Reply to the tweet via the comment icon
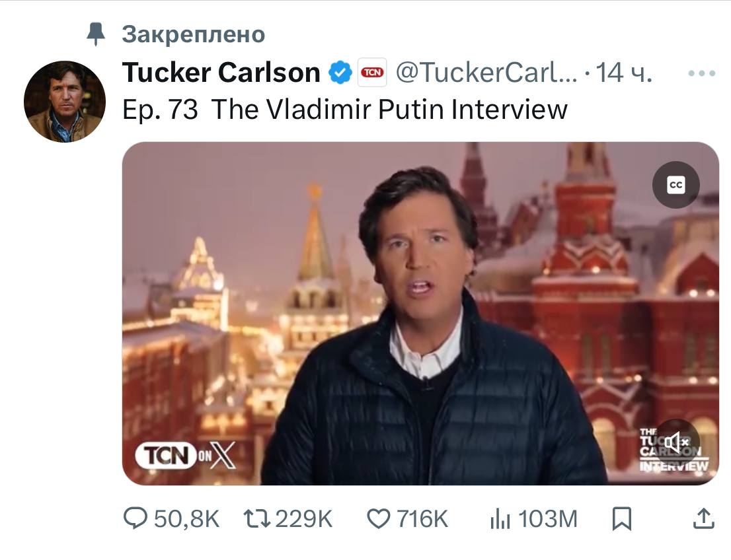Screen dimensions: 731x560 click(135, 518)
